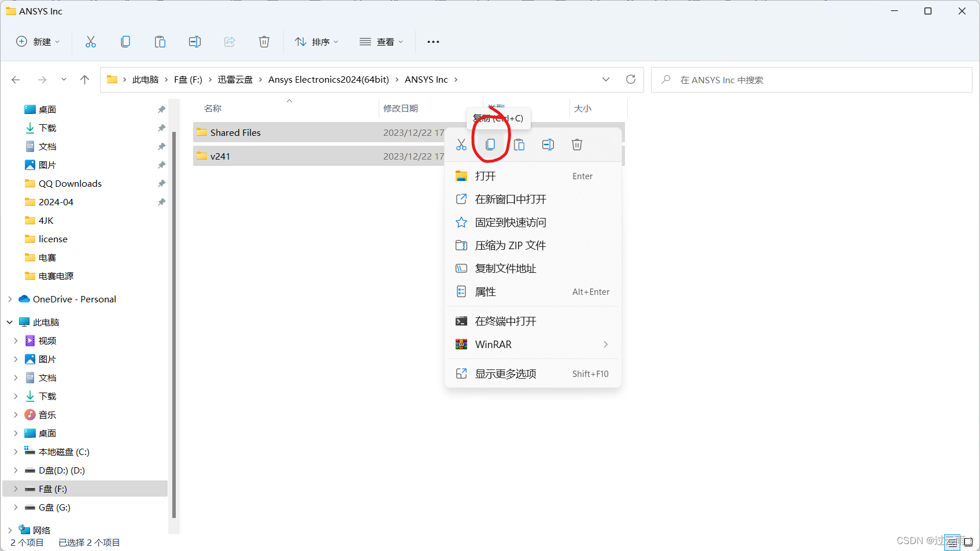Select the Cut icon in the toolbar
This screenshot has height=551, width=980.
point(90,41)
